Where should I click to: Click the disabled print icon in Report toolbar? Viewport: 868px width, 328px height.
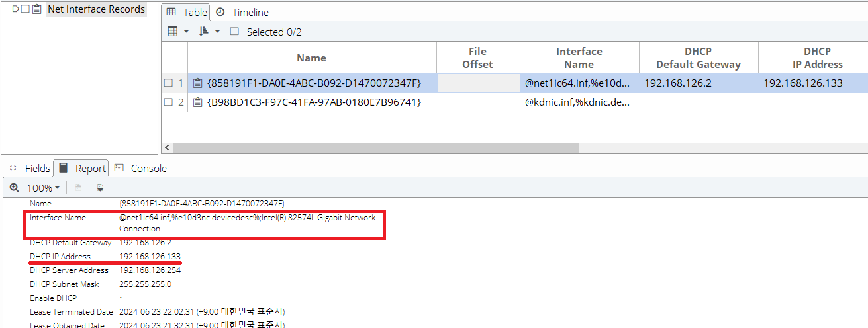tap(78, 188)
